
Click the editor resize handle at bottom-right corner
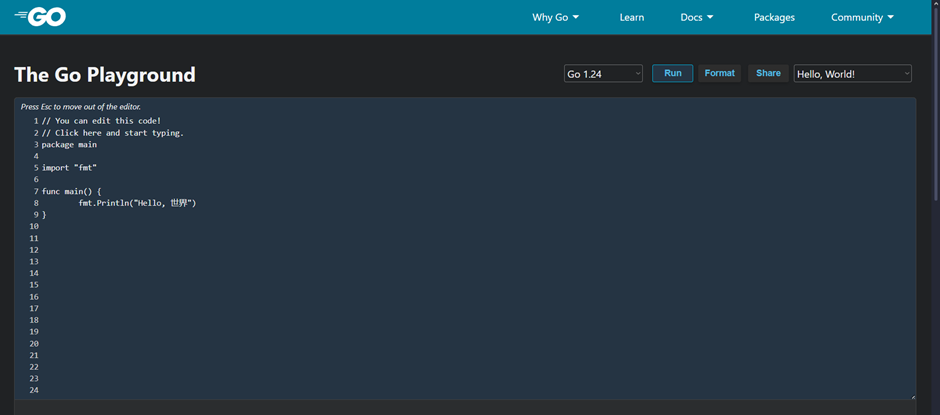click(911, 396)
